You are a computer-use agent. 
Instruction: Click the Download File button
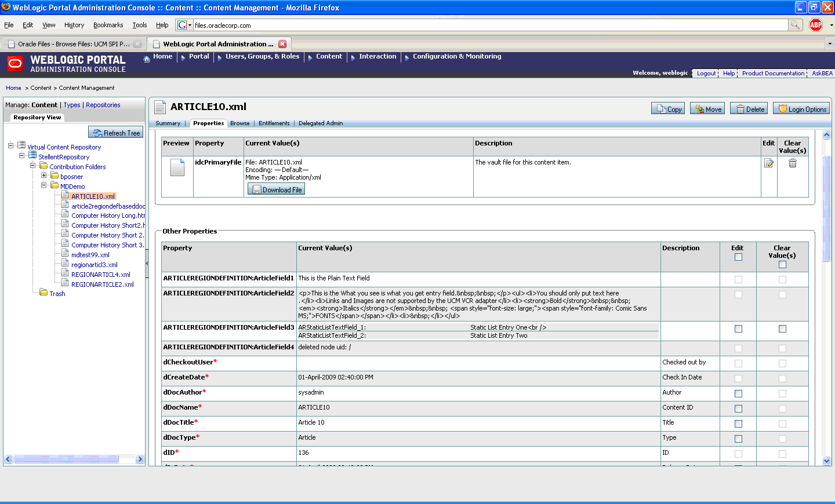pos(276,189)
